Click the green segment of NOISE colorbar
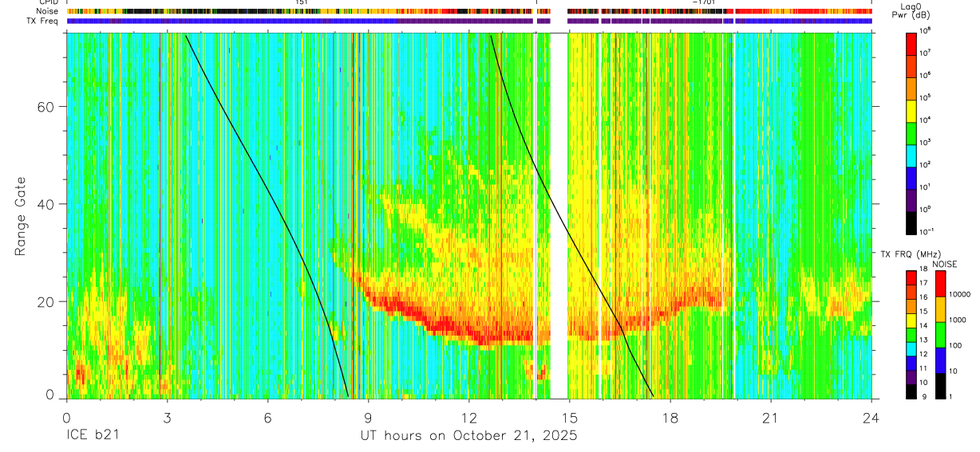Screen dimensions: 980x452 coord(942,334)
